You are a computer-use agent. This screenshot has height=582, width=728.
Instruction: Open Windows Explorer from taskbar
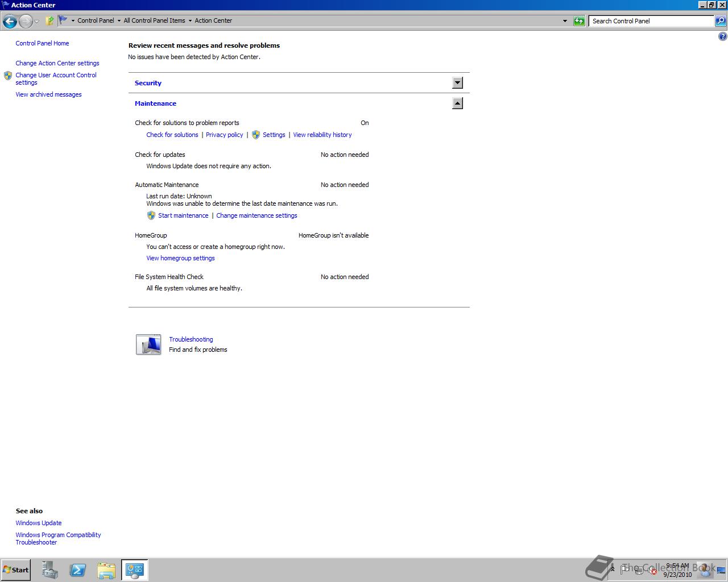coord(106,569)
